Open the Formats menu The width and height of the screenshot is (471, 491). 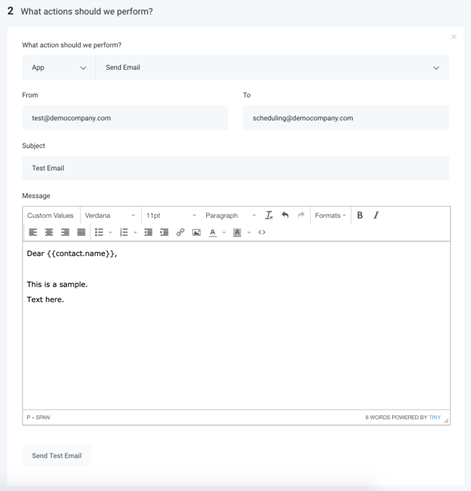330,216
